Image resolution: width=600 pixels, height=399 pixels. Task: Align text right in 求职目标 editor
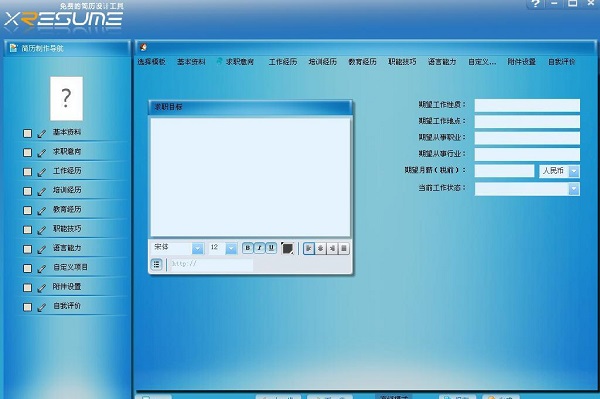332,249
